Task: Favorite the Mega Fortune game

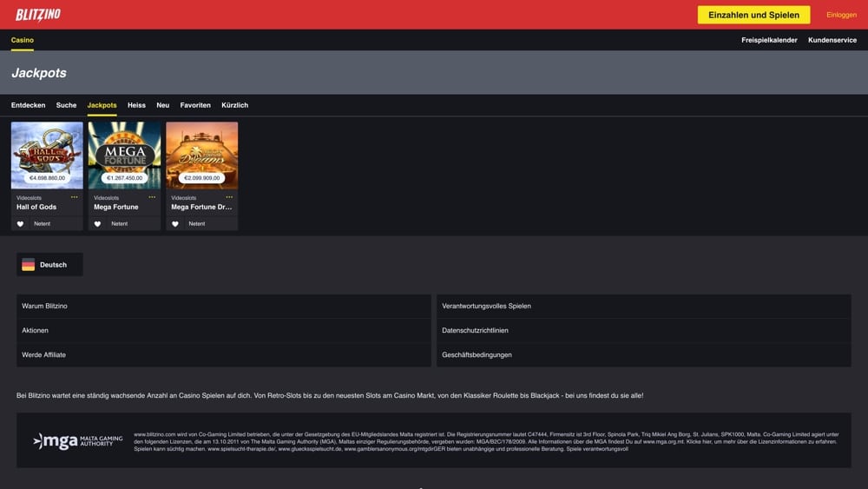Action: tap(97, 224)
